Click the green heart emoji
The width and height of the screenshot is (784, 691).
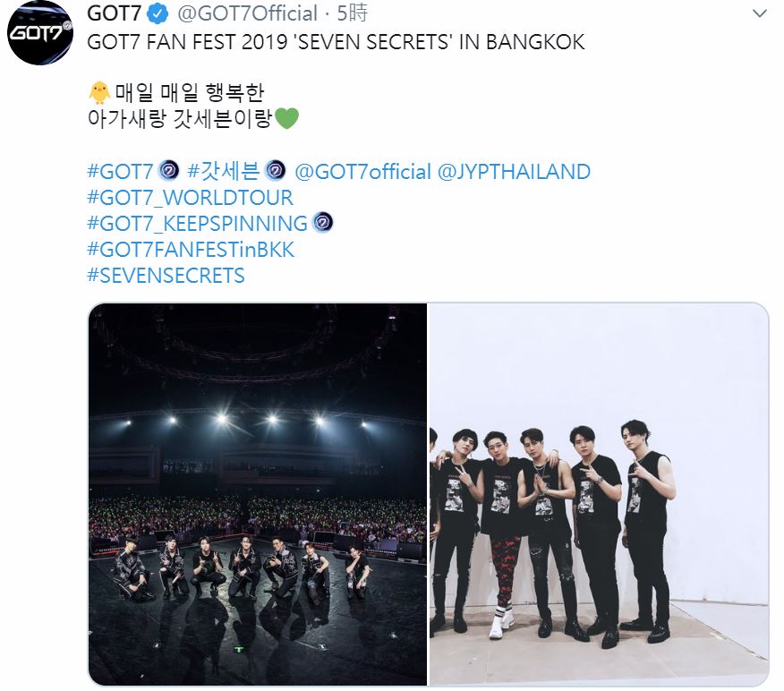click(286, 118)
